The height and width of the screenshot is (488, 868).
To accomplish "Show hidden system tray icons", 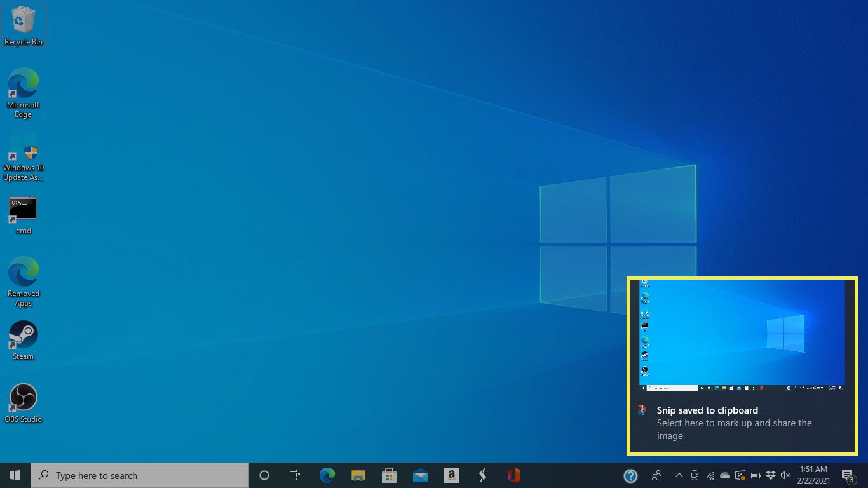I will point(679,475).
